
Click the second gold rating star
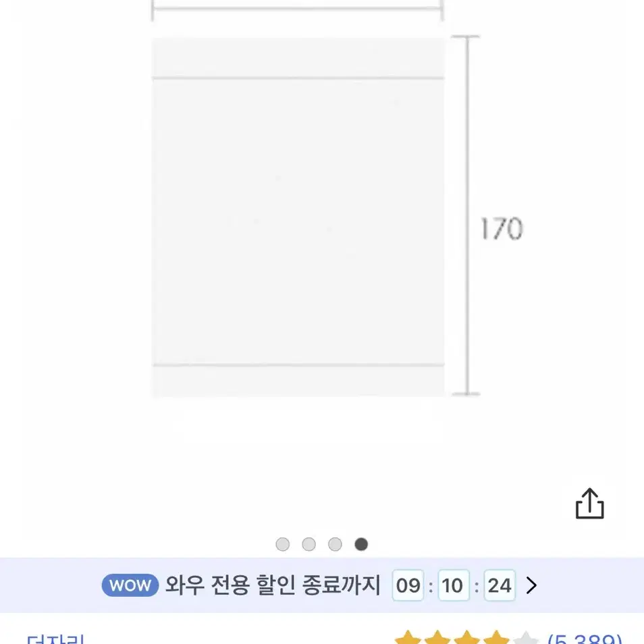point(437,637)
